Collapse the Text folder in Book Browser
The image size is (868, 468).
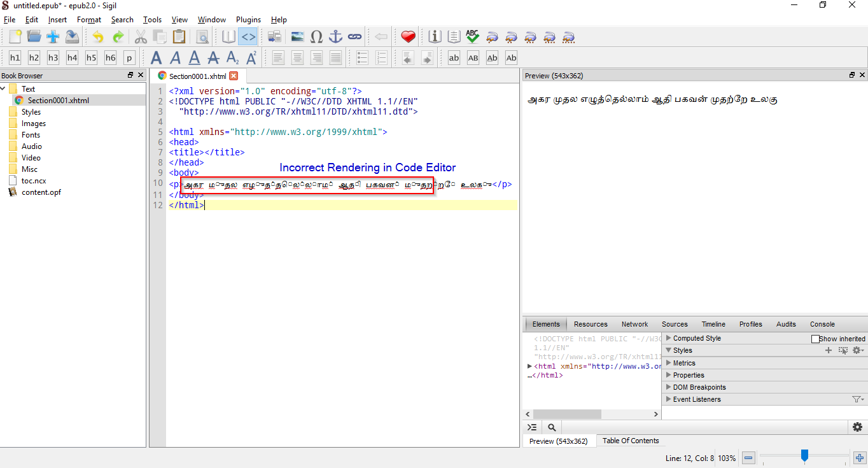tap(4, 89)
